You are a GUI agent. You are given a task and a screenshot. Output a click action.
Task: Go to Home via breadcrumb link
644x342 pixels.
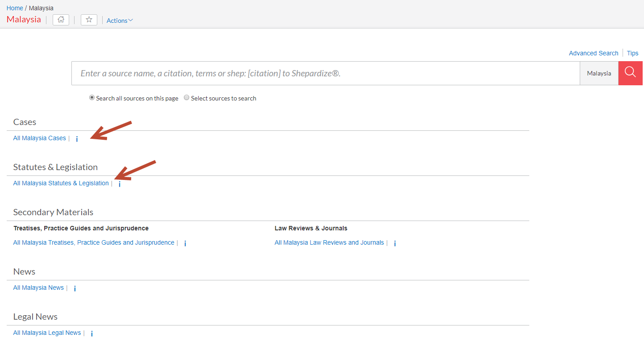15,8
